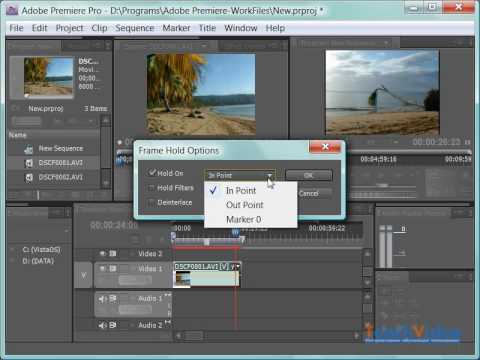Viewport: 480px width, 360px height.
Task: Click the timeline scroll left arrow
Action: [178, 335]
